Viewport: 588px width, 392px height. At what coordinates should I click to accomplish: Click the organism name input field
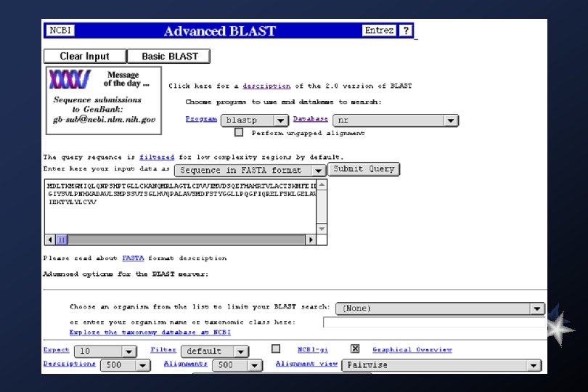[434, 322]
